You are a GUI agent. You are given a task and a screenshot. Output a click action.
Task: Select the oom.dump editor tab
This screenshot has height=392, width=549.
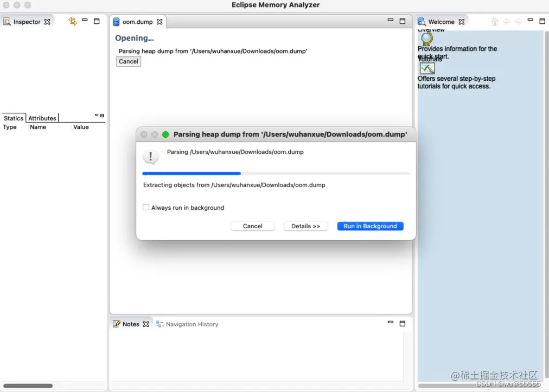tap(138, 22)
